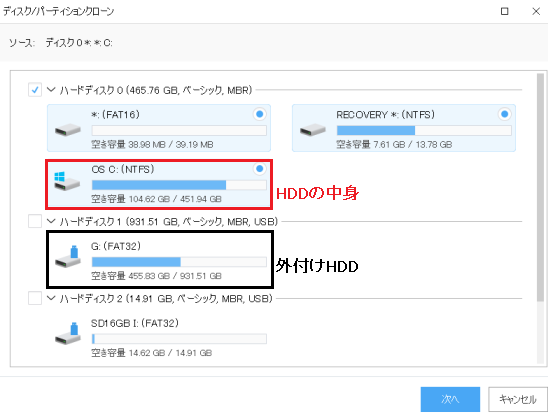
Task: Close the disk clone dialog
Action: pyautogui.click(x=536, y=12)
